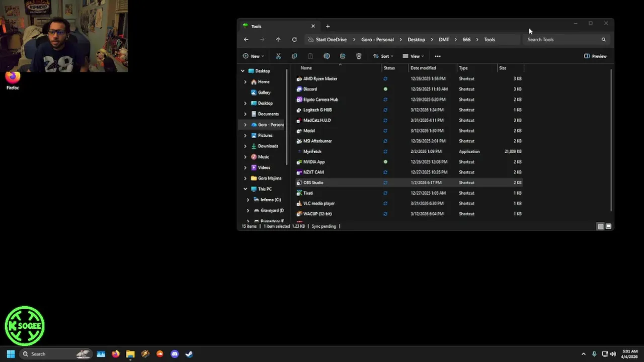The height and width of the screenshot is (362, 644).
Task: Delete the selected item
Action: click(359, 56)
